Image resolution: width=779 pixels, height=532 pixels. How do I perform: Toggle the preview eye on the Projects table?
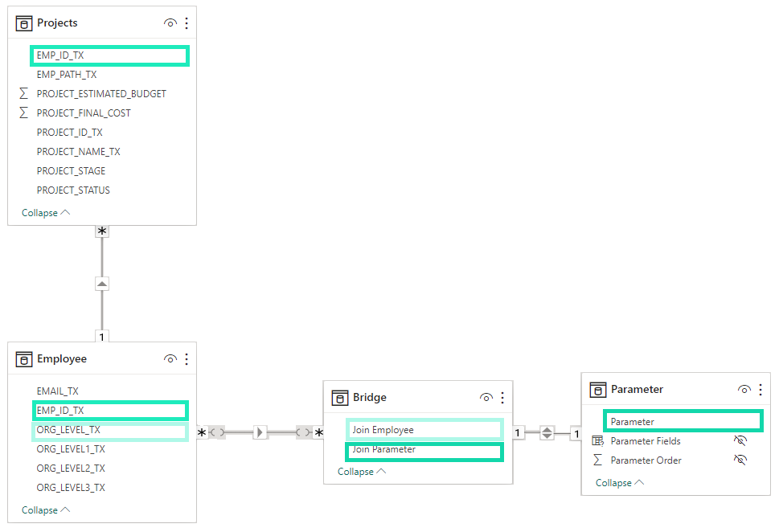coord(170,23)
